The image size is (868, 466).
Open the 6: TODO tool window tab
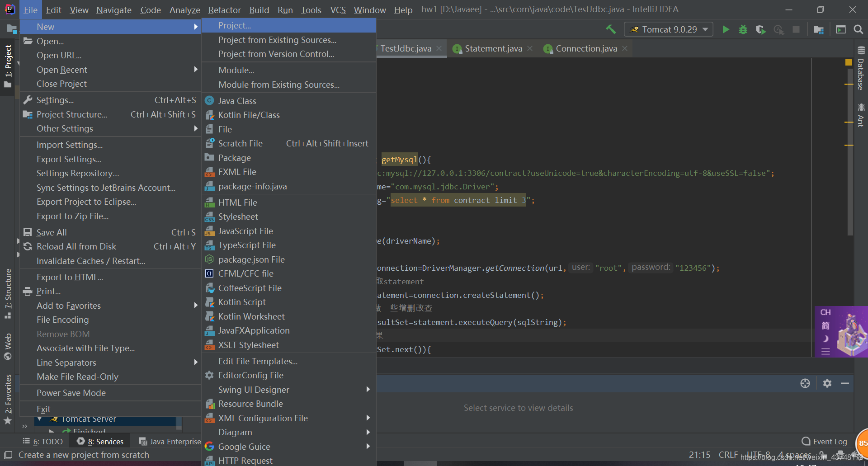(x=43, y=442)
